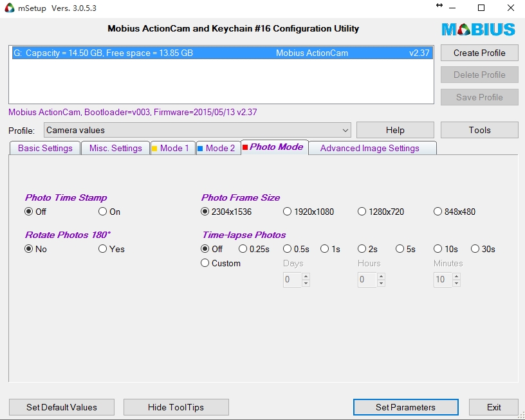Decrease the Days spinner value
Image resolution: width=525 pixels, height=420 pixels.
tap(306, 283)
